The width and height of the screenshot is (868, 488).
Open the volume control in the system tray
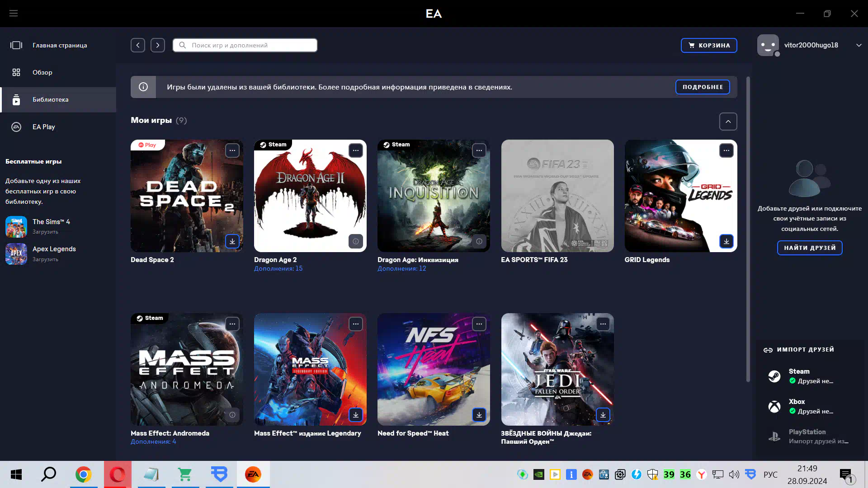tap(734, 474)
